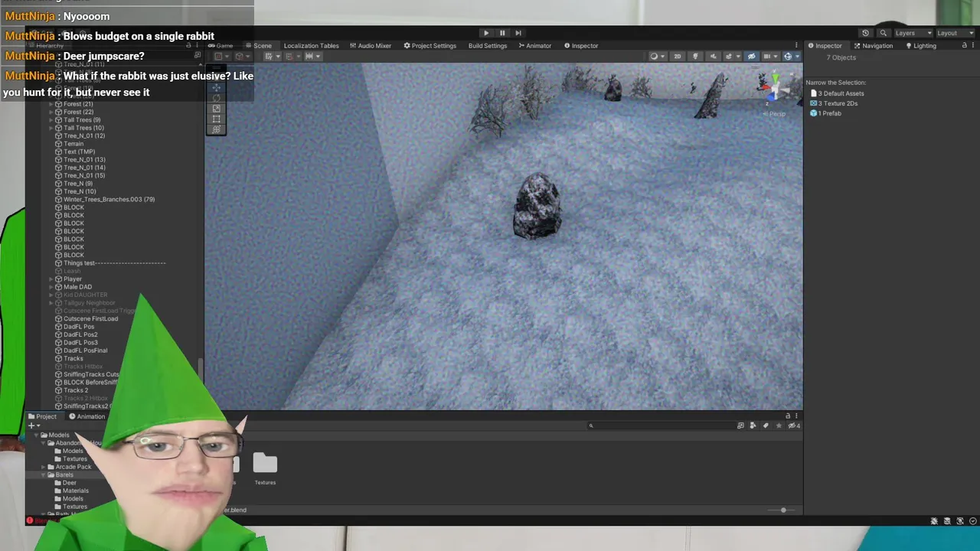Select the Navigation tab
The image size is (980, 551).
tap(874, 46)
